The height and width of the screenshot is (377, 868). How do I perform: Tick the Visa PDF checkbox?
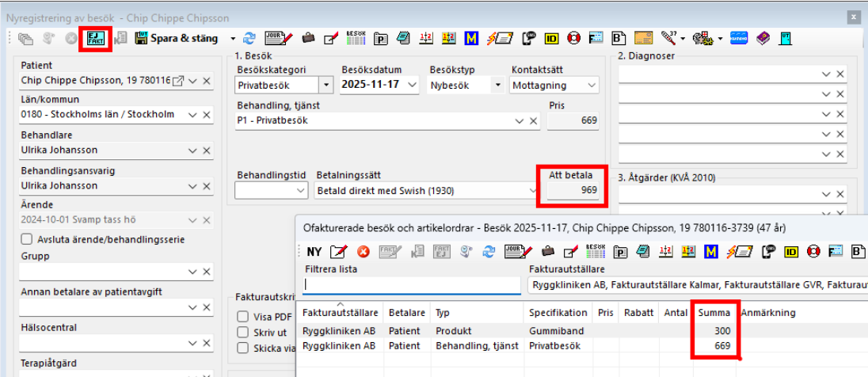[x=245, y=316]
